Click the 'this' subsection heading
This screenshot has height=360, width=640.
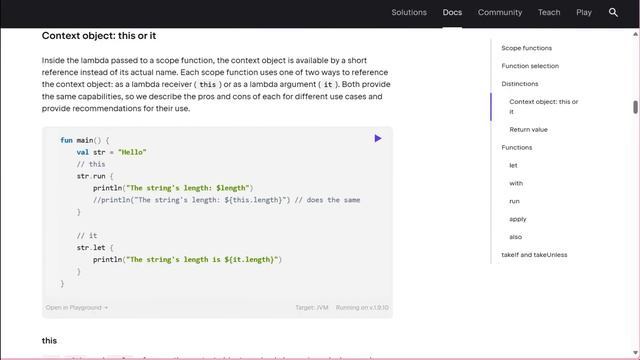tap(49, 341)
